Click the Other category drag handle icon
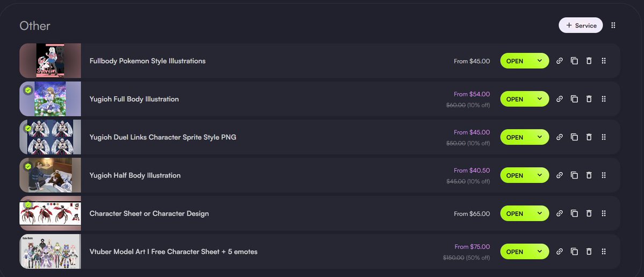Screen dimensions: 644x277 point(613,25)
